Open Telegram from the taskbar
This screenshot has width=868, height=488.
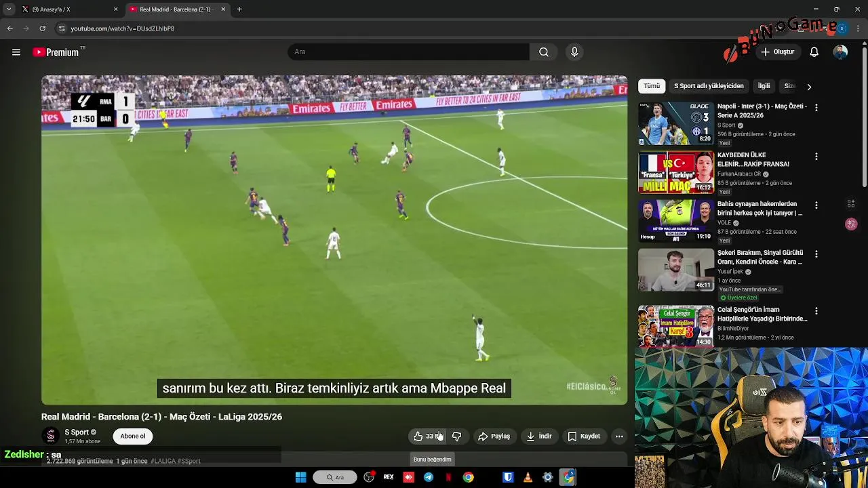tap(429, 477)
